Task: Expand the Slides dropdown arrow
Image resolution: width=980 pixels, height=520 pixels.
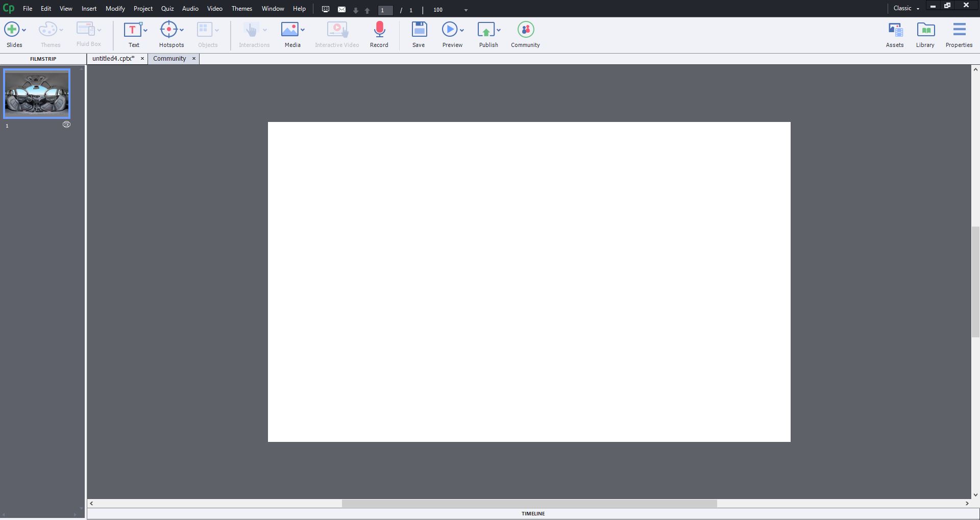Action: coord(24,30)
